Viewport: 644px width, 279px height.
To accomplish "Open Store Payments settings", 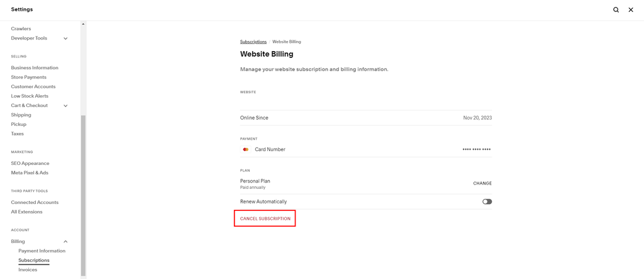I will point(28,77).
